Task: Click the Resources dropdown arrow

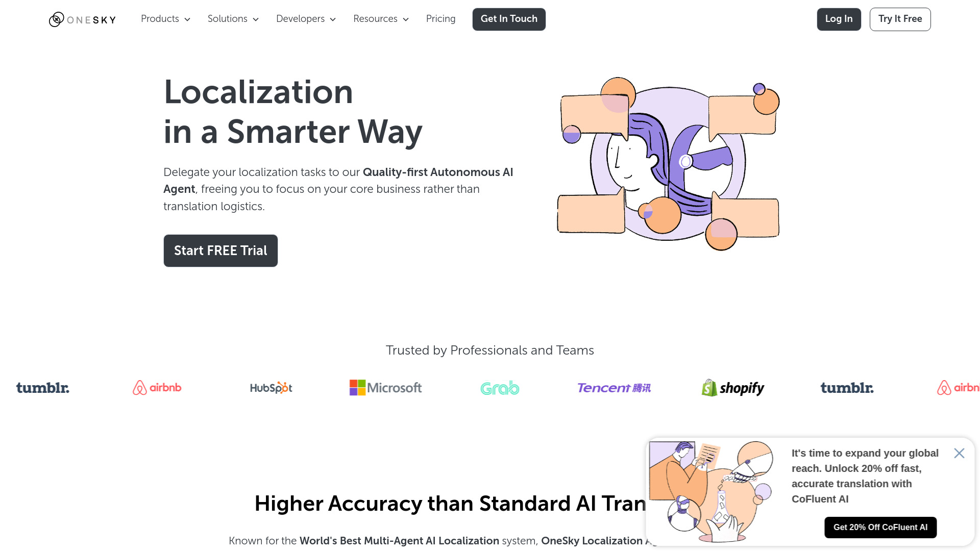Action: (x=406, y=19)
